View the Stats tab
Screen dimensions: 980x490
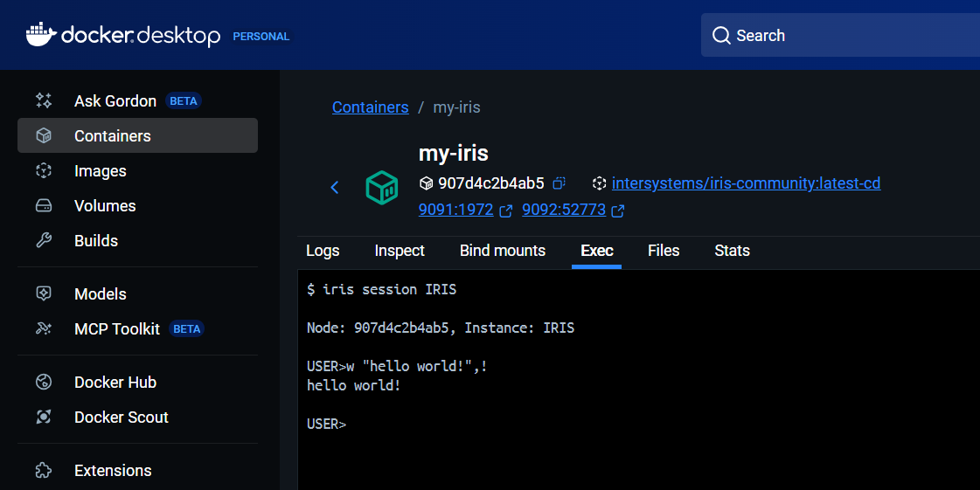pos(732,251)
